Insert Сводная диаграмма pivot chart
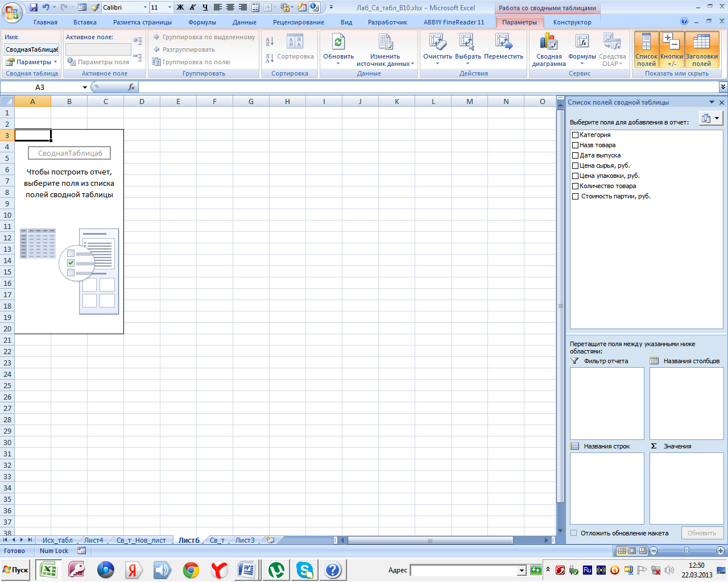 coord(549,49)
